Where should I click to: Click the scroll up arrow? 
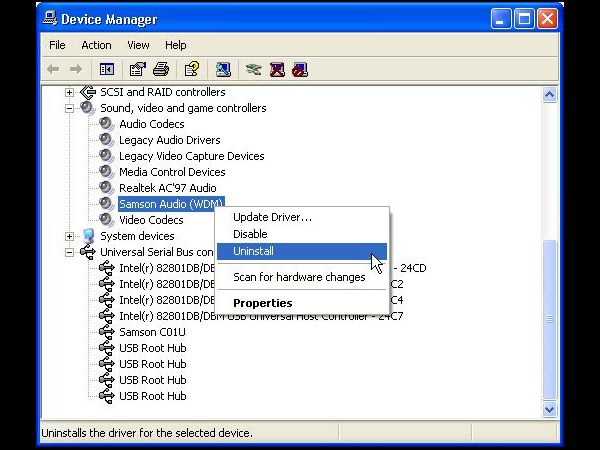(x=549, y=94)
